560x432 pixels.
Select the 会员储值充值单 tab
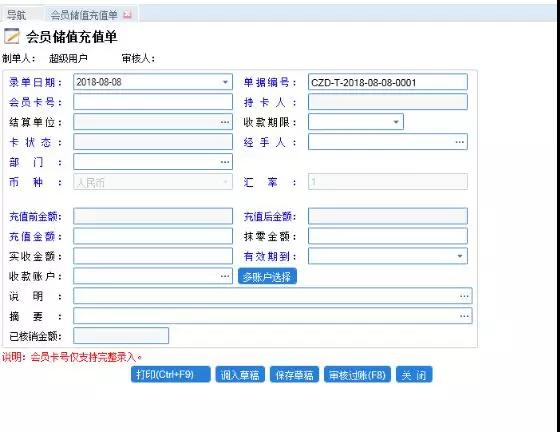84,15
